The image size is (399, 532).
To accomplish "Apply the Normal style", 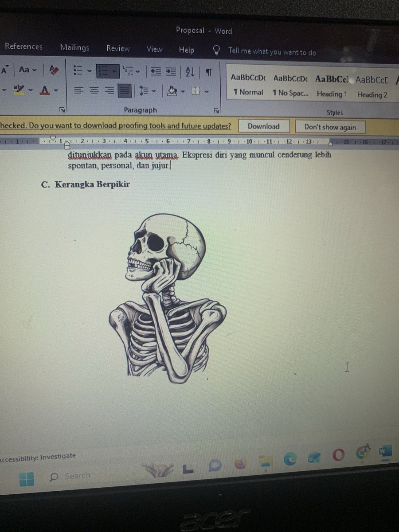I will (x=248, y=85).
